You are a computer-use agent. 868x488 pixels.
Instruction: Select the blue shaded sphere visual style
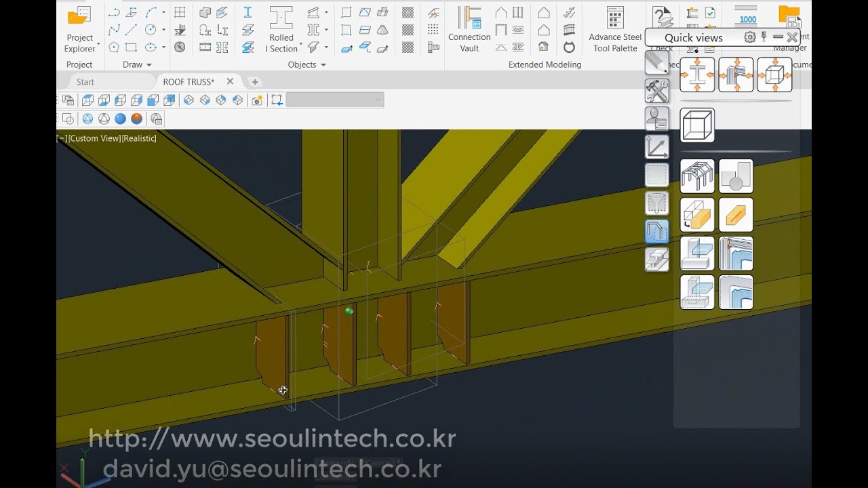coord(121,119)
